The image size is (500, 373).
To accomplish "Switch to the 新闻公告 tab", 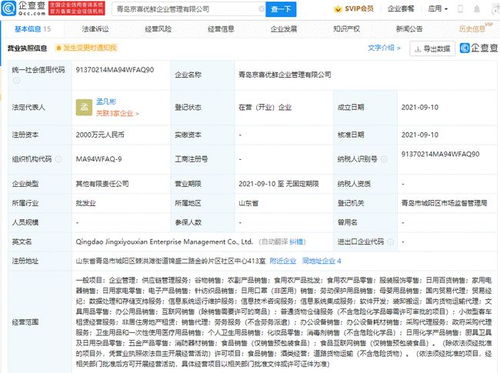I will click(x=409, y=29).
